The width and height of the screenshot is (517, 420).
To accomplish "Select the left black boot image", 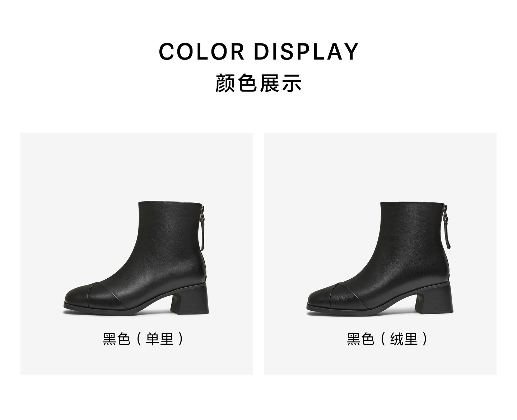I will [x=136, y=259].
